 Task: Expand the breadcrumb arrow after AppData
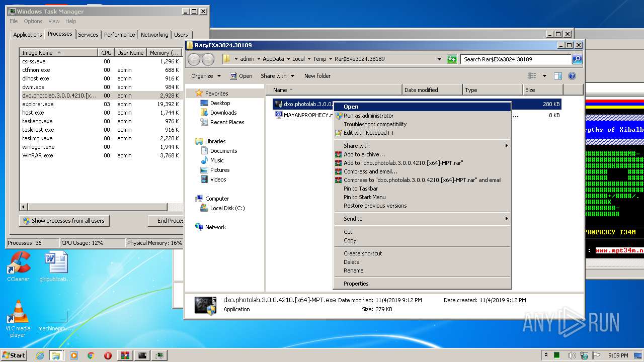point(288,59)
